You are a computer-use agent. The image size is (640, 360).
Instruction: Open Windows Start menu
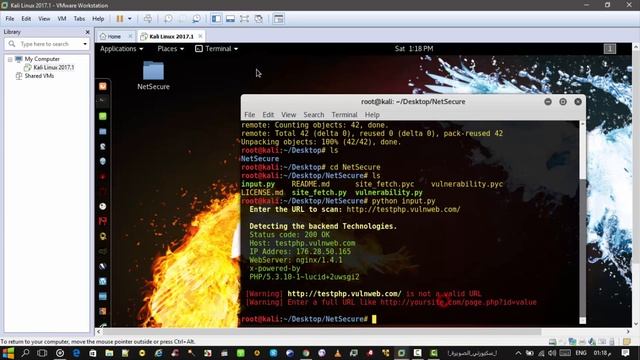click(x=8, y=353)
